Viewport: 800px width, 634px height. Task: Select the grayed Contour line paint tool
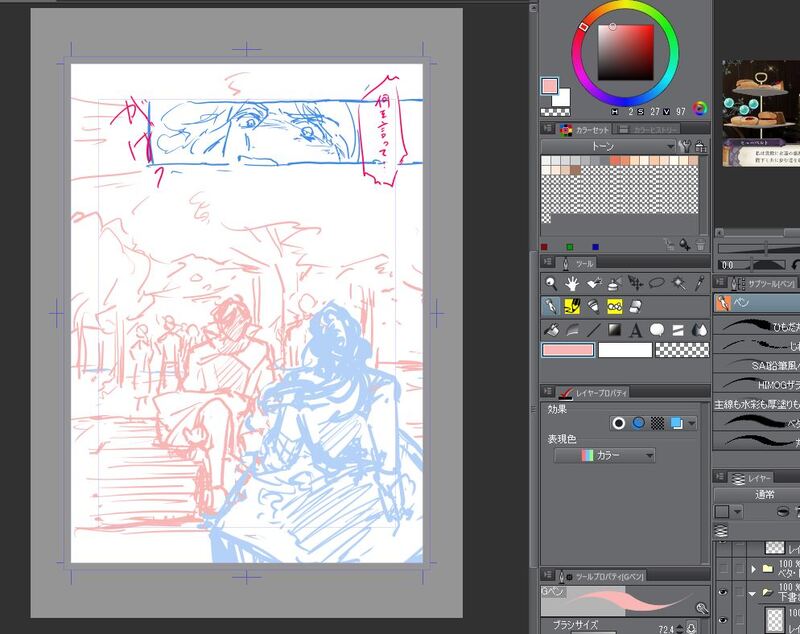[572, 330]
